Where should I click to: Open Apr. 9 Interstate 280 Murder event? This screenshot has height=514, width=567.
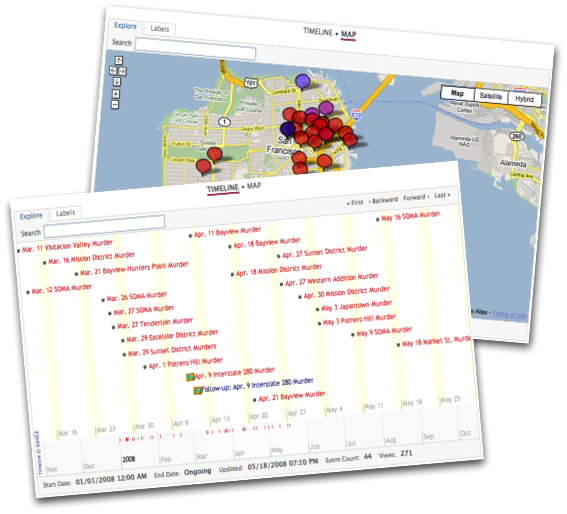[235, 373]
